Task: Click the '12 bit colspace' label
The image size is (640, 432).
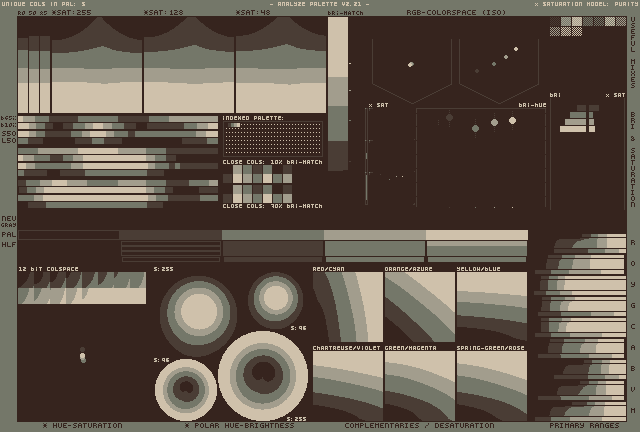Action: (48, 269)
